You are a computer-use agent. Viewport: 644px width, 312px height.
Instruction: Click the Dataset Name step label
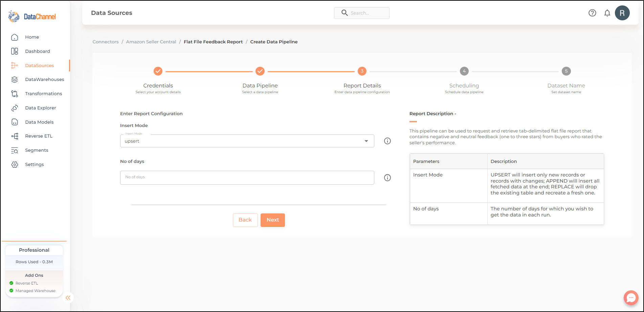[566, 86]
